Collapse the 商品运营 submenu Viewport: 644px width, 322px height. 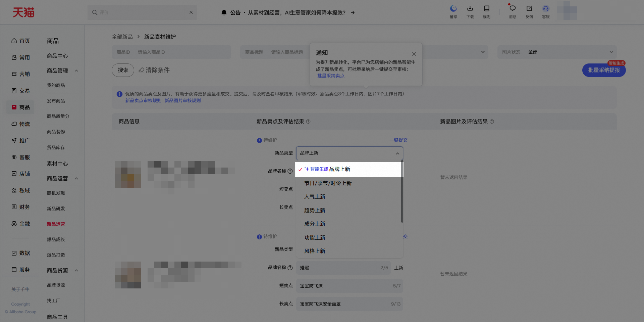coord(76,178)
